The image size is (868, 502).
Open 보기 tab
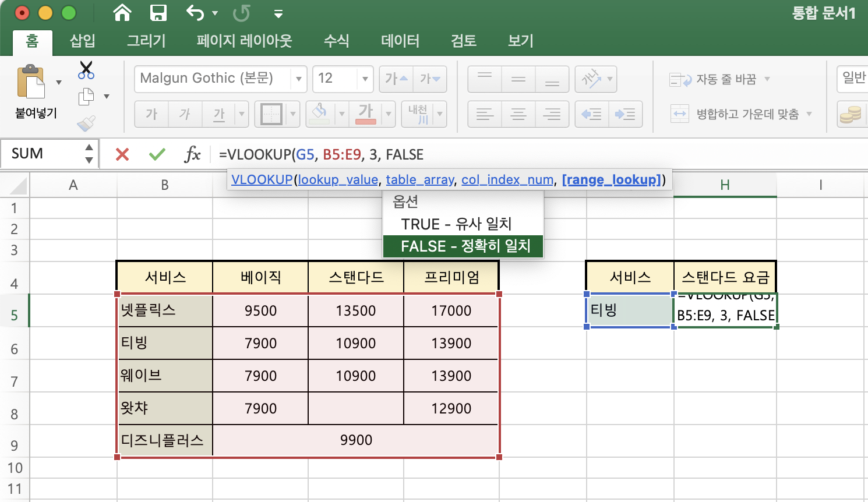pos(521,41)
